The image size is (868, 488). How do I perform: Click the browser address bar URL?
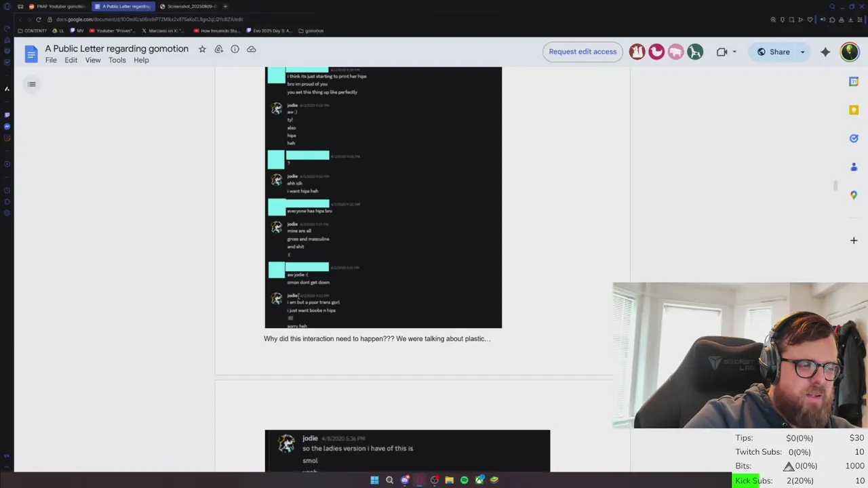pyautogui.click(x=149, y=20)
